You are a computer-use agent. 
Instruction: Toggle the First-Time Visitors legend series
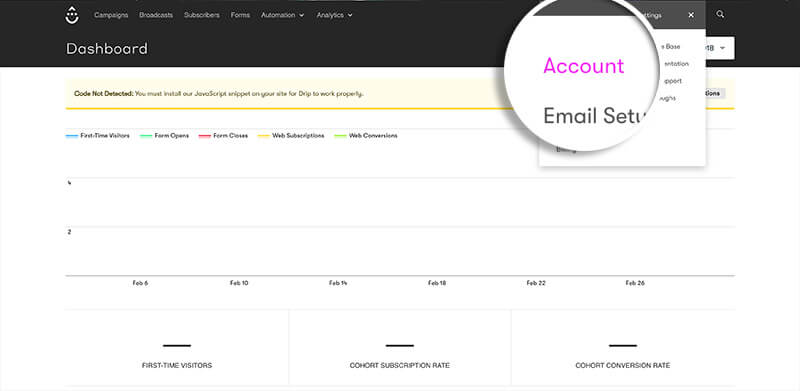coord(97,136)
